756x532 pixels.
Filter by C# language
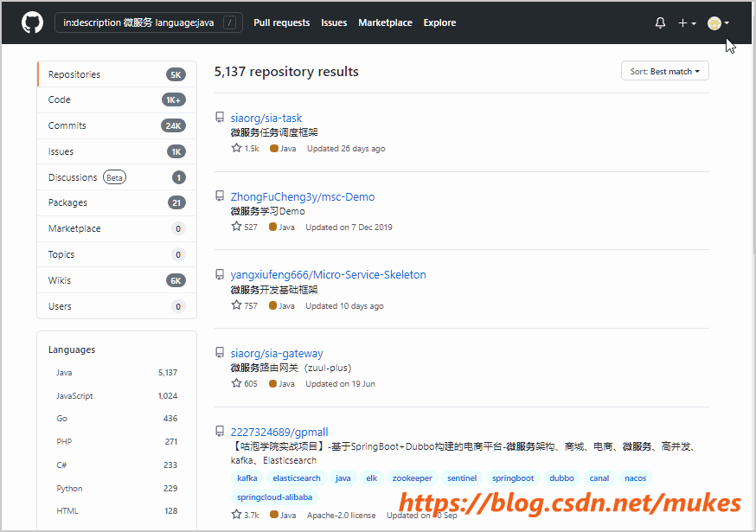117,465
